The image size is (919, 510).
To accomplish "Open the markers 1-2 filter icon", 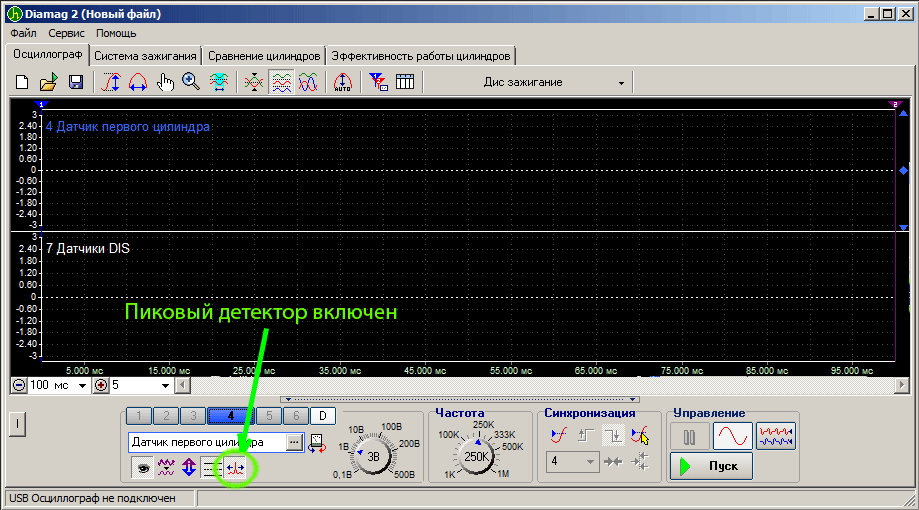I will pyautogui.click(x=378, y=82).
